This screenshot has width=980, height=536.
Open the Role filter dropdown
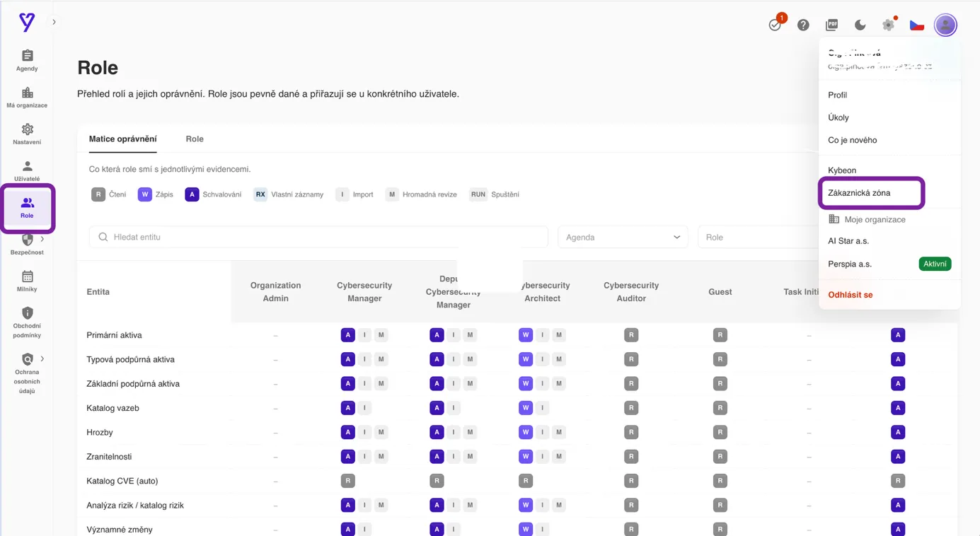coord(757,237)
